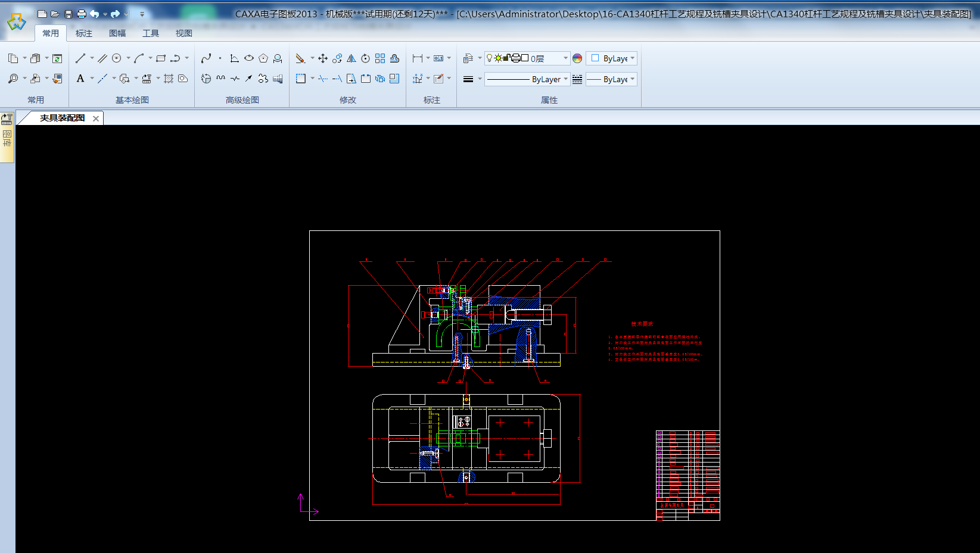Screen dimensions: 980x553
Task: Click the linetype settings icon
Action: [577, 79]
